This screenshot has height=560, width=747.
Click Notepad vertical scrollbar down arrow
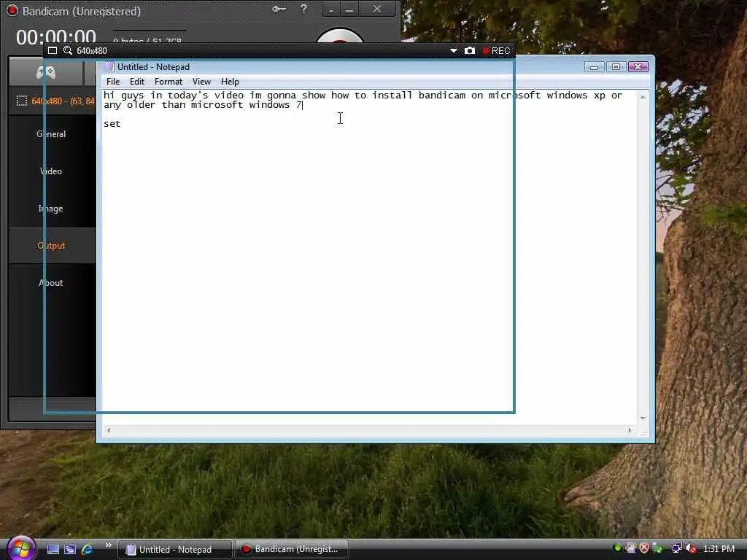tap(643, 418)
